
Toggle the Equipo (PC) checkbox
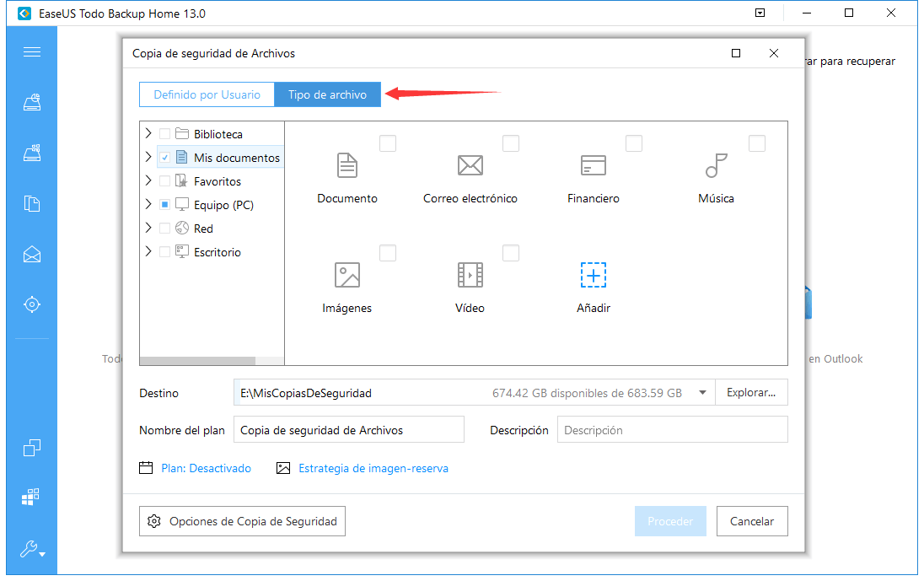coord(165,204)
